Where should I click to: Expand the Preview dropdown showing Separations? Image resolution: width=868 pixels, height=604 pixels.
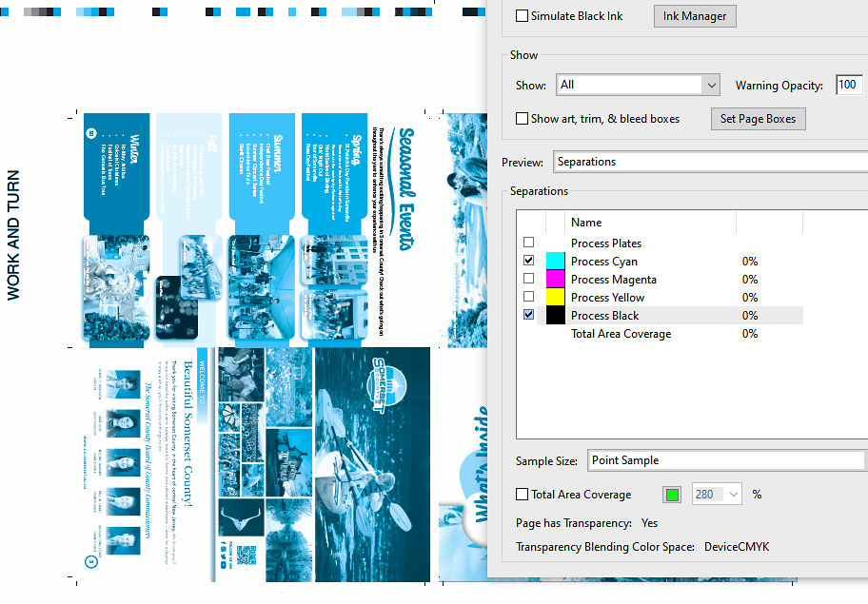click(709, 162)
